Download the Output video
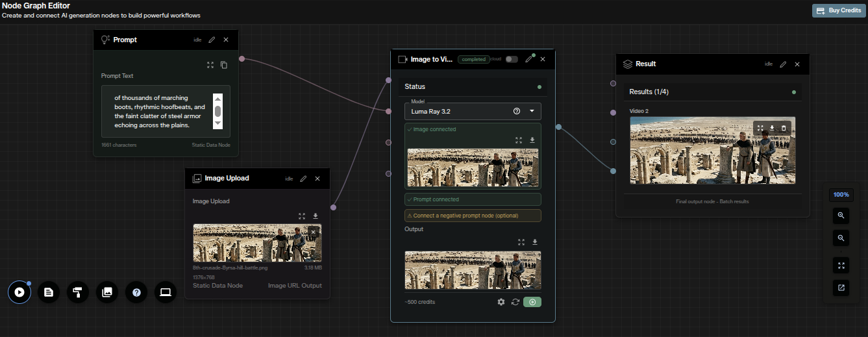This screenshot has height=337, width=868. pos(535,242)
